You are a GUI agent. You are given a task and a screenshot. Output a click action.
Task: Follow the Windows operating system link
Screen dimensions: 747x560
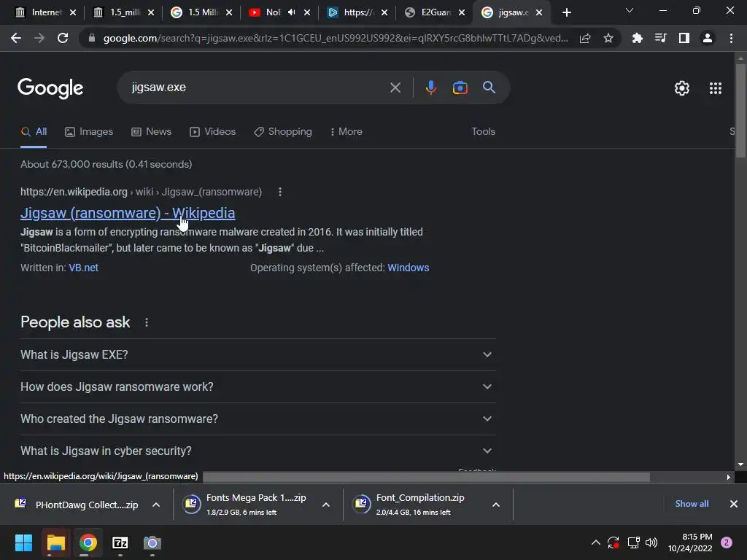coord(409,268)
